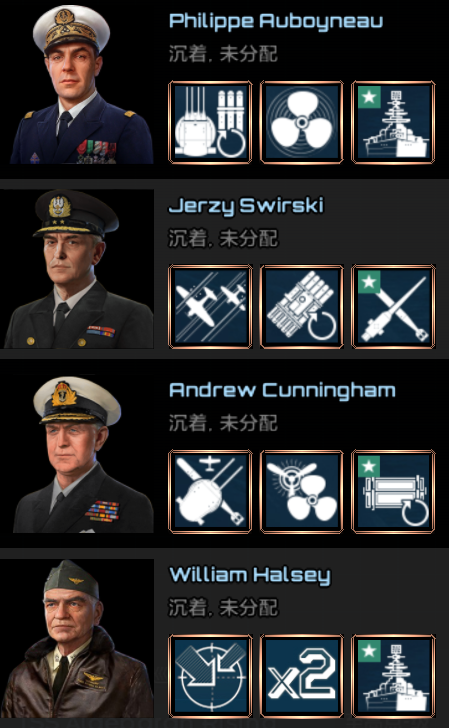The width and height of the screenshot is (449, 728).
Task: Open William Halsey commander portrait
Action: pos(78,638)
